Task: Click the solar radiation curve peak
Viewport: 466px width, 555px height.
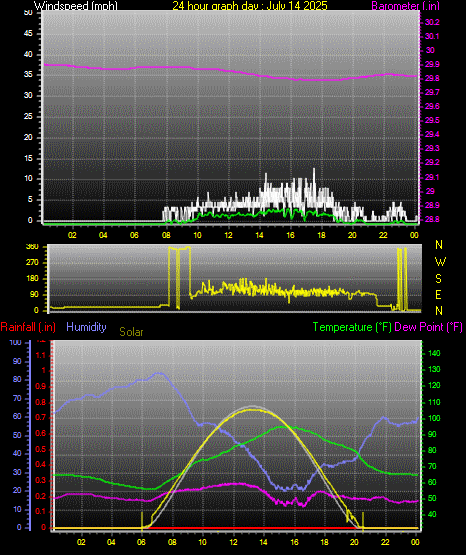Action: (252, 410)
